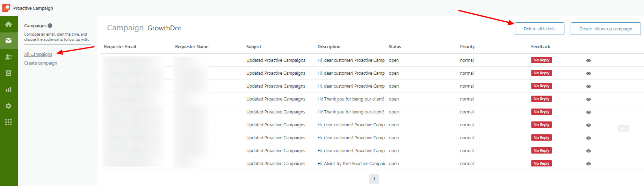View the Alvin ticket via eye icon
The width and height of the screenshot is (644, 186).
coord(588,164)
